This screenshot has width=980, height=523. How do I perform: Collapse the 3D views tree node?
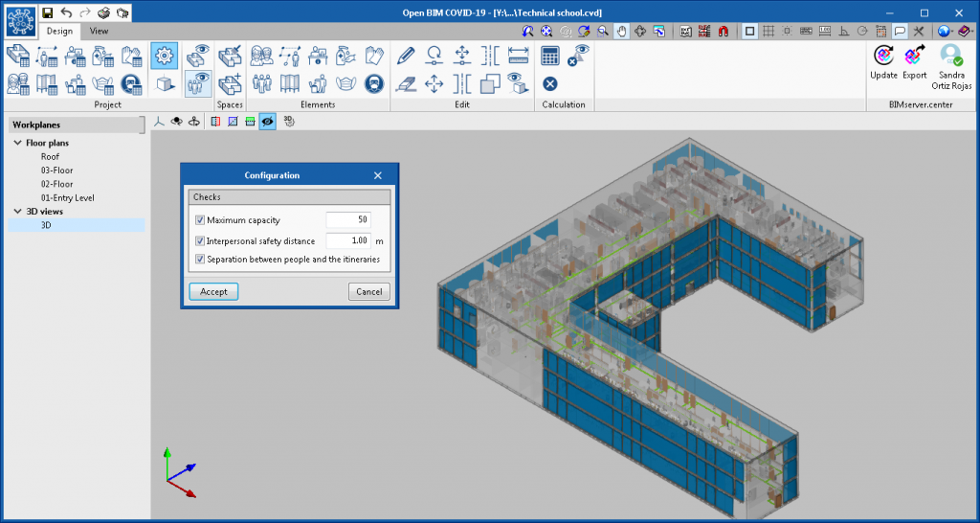[17, 212]
